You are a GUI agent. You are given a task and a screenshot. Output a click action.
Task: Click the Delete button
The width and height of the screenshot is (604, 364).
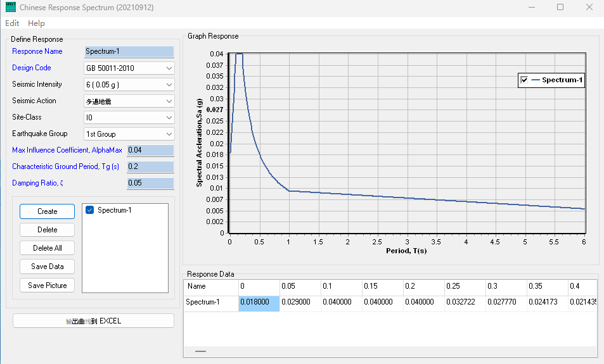(x=48, y=230)
